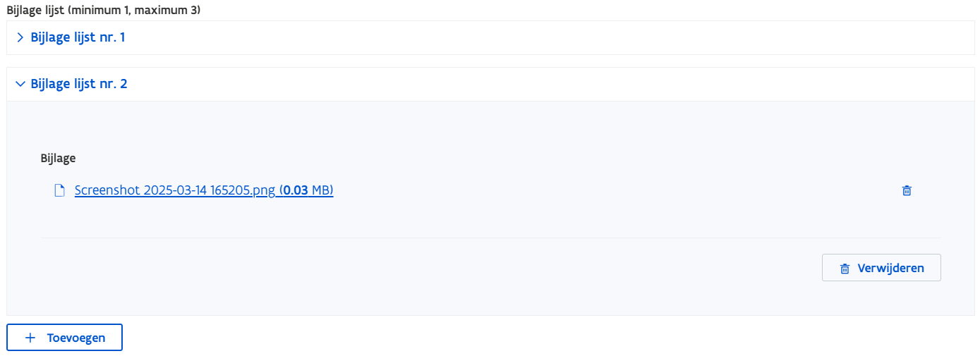This screenshot has width=980, height=356.
Task: Open the Screenshot 2025-03-14 165205.png link
Action: tap(175, 190)
